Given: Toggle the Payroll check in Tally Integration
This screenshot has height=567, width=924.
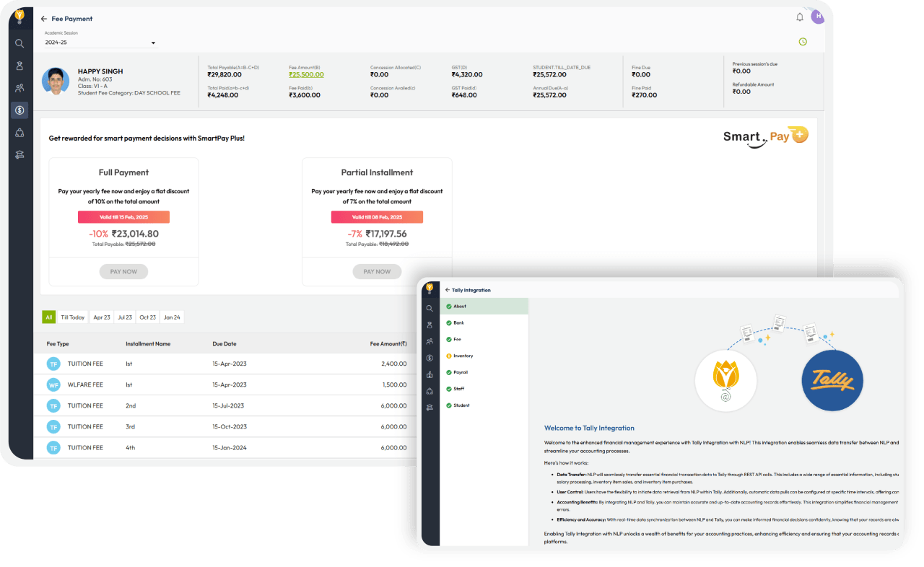Looking at the screenshot, I should pos(448,372).
